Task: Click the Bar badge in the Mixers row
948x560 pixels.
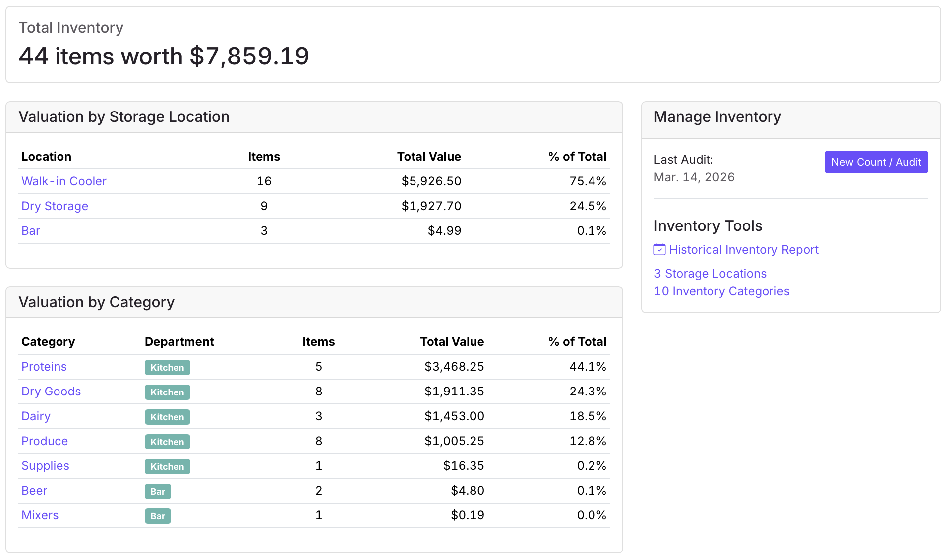Action: point(158,516)
